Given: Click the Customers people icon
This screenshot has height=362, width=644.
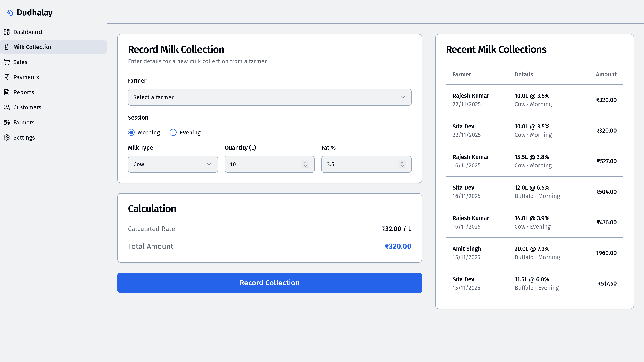Looking at the screenshot, I should (x=7, y=107).
